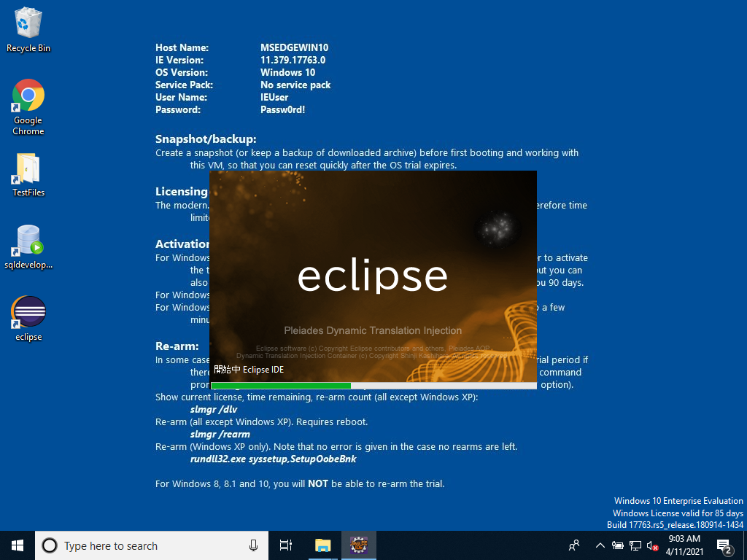Click the 'No service pack' value

click(295, 85)
